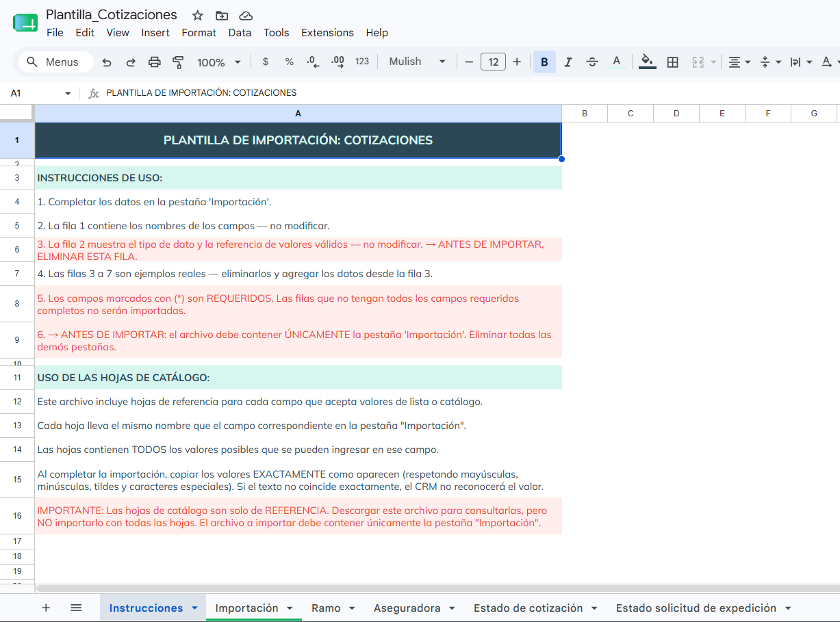
Task: Open the fill color paint bucket
Action: (647, 62)
